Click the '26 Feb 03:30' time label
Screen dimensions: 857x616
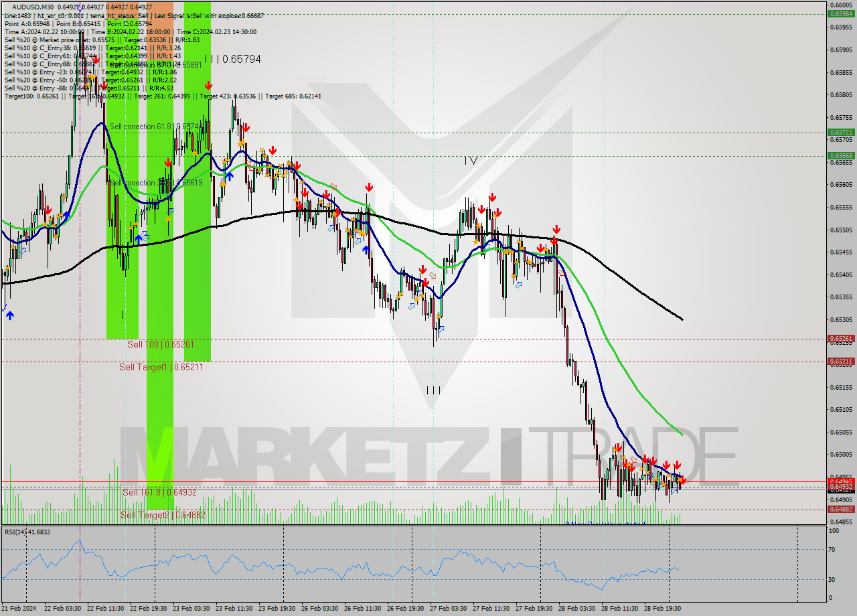[320, 609]
